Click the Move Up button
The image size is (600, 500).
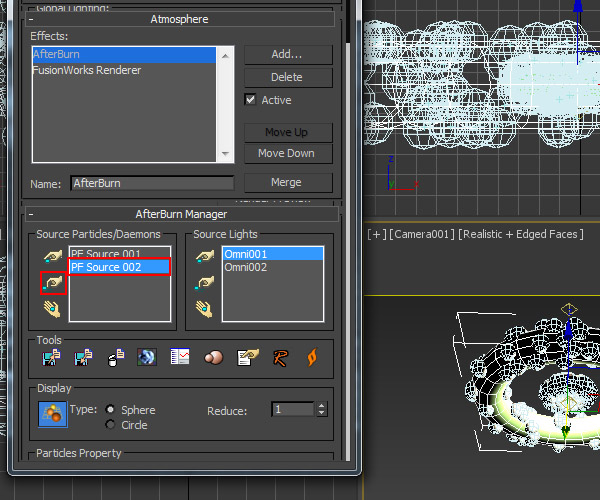click(x=288, y=132)
